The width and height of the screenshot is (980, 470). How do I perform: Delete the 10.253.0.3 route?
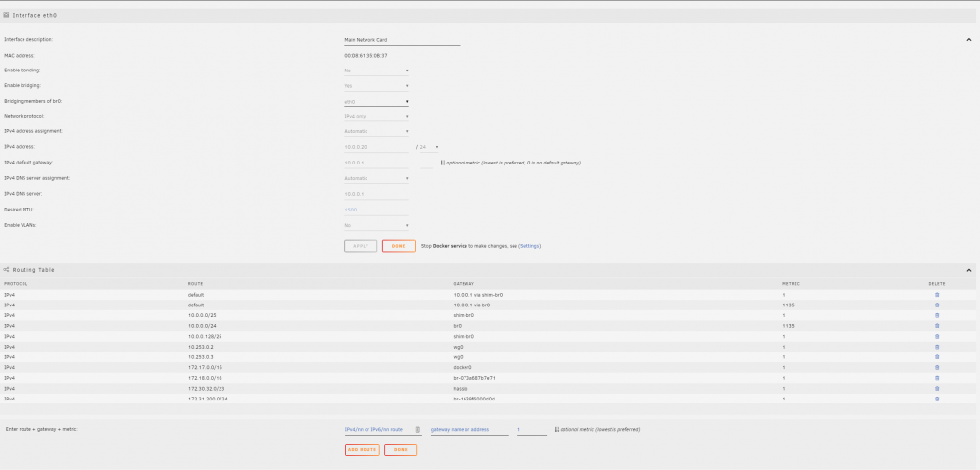(936, 357)
